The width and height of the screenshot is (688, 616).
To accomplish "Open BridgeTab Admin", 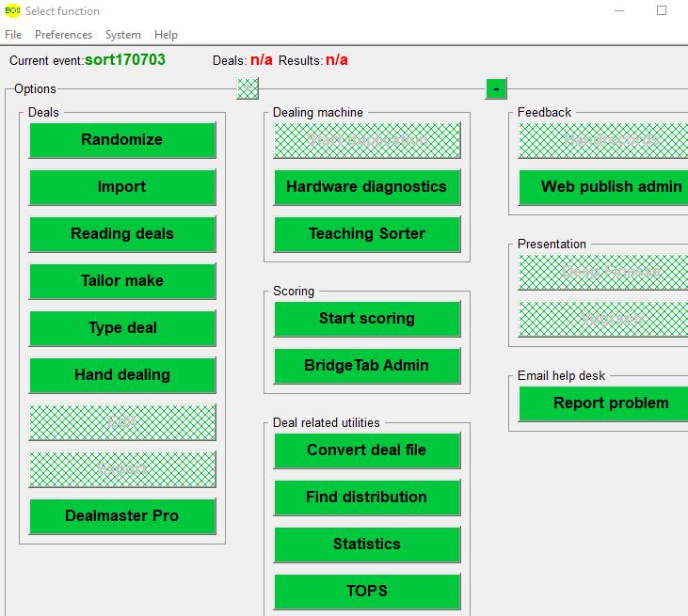I will click(x=367, y=366).
